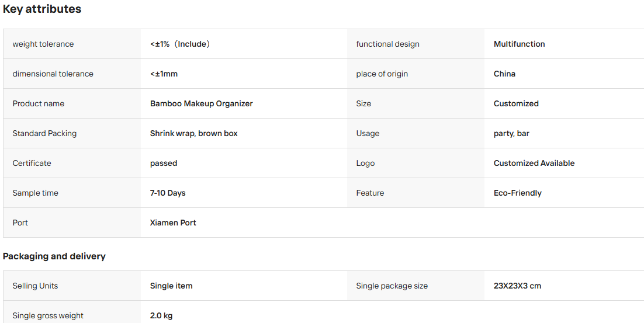The height and width of the screenshot is (323, 644).
Task: Click the 2.0 kg gross weight value
Action: [x=161, y=315]
